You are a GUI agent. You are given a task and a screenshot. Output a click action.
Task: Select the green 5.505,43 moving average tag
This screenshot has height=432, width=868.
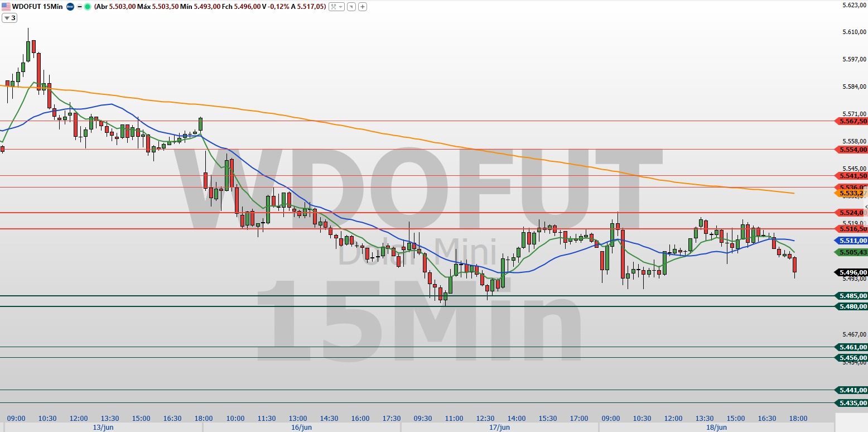851,252
